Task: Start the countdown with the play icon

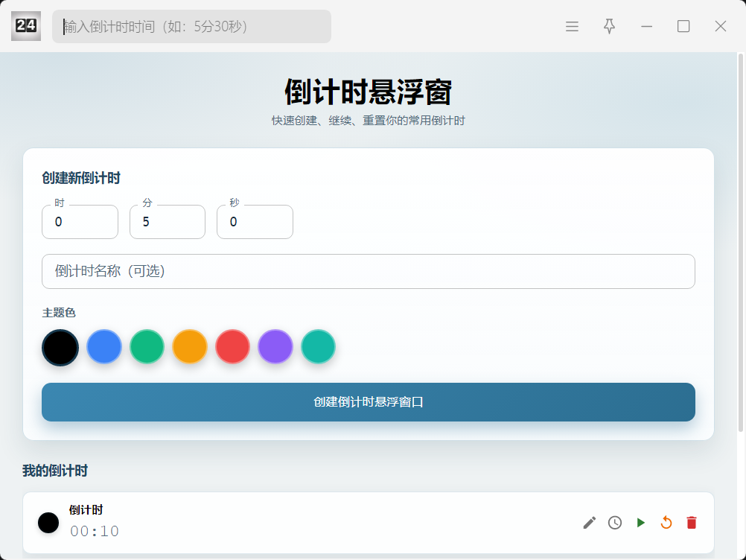Action: pyautogui.click(x=640, y=523)
